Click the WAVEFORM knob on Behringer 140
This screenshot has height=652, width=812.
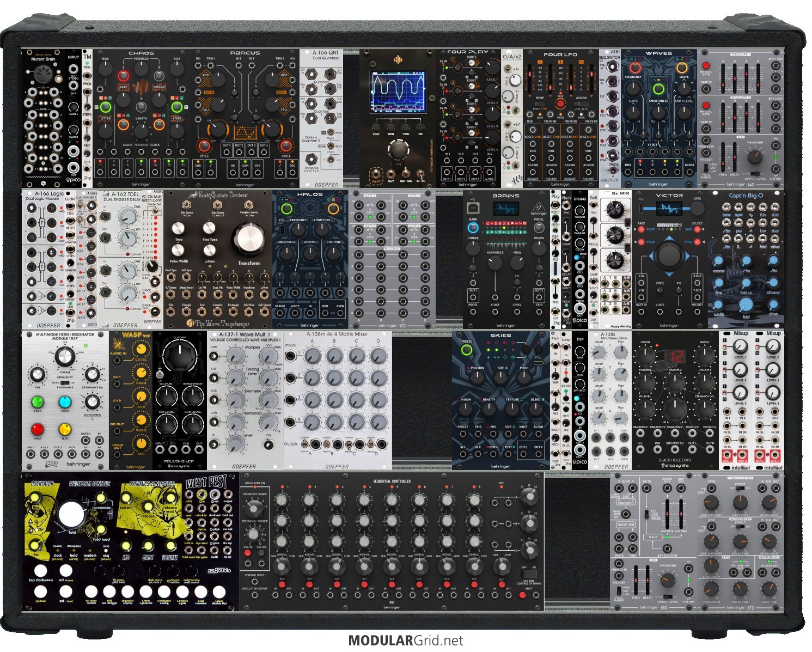point(755,157)
